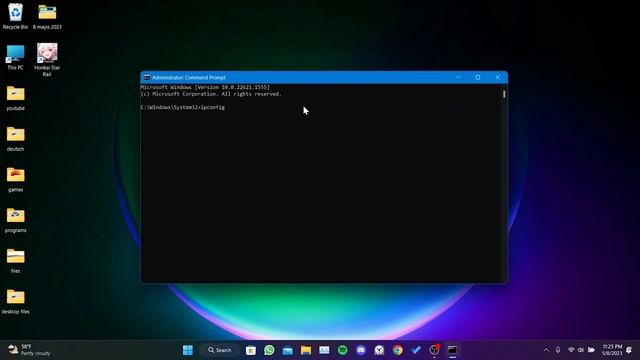Select the programs desktop folder
The height and width of the screenshot is (360, 640).
(16, 220)
